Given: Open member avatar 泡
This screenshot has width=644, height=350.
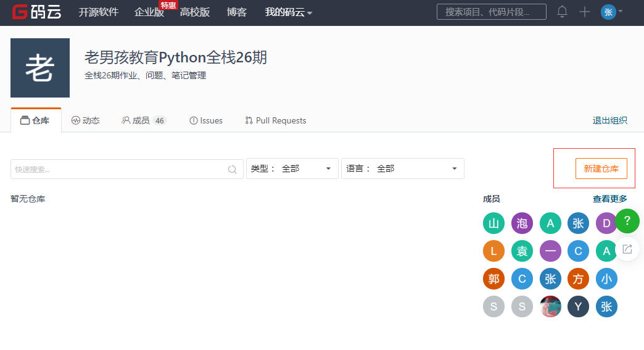Looking at the screenshot, I should 522,223.
